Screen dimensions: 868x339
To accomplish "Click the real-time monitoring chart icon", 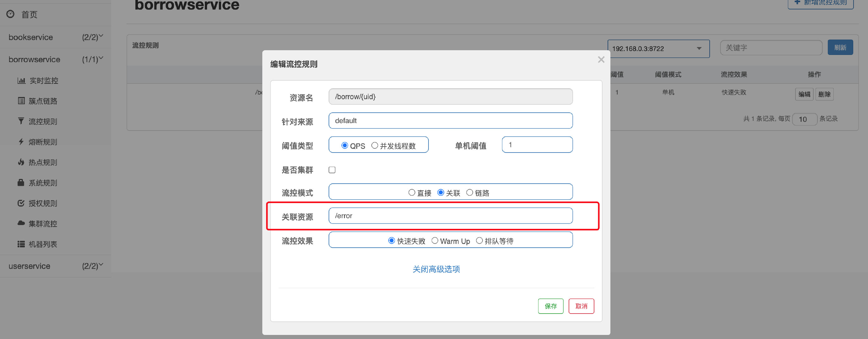I will 21,81.
